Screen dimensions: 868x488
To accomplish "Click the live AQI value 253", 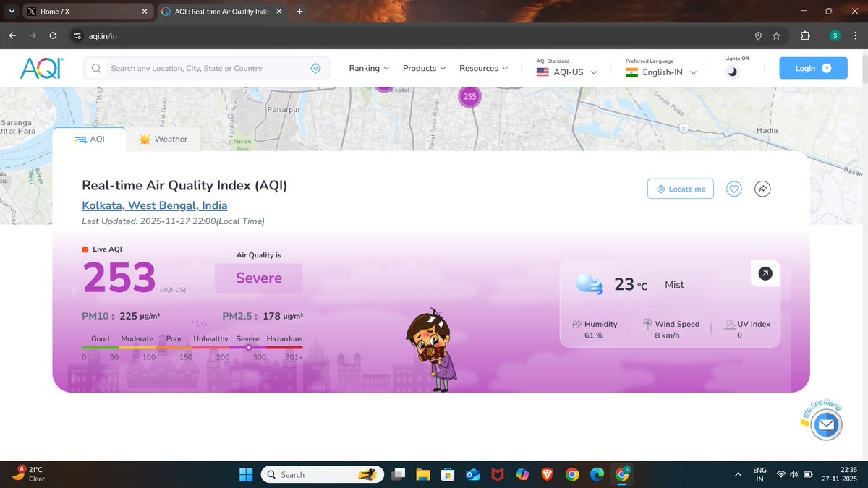I will pos(119,278).
